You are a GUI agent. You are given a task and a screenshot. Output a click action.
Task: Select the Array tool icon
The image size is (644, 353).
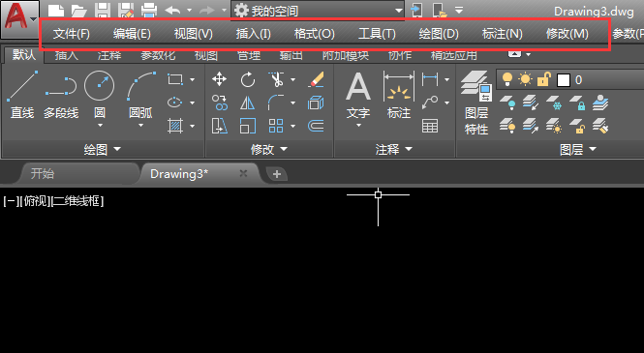[276, 126]
